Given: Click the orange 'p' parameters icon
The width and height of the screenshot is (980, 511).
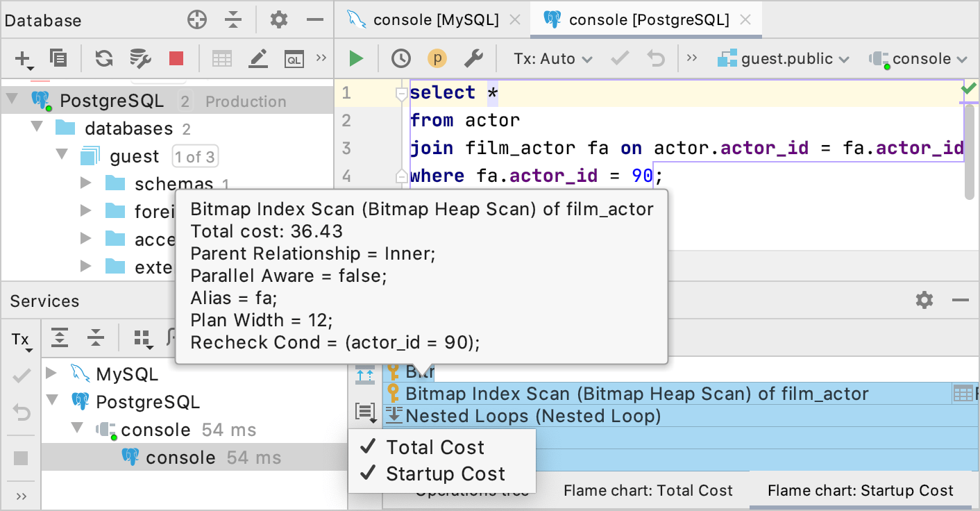Looking at the screenshot, I should point(437,59).
